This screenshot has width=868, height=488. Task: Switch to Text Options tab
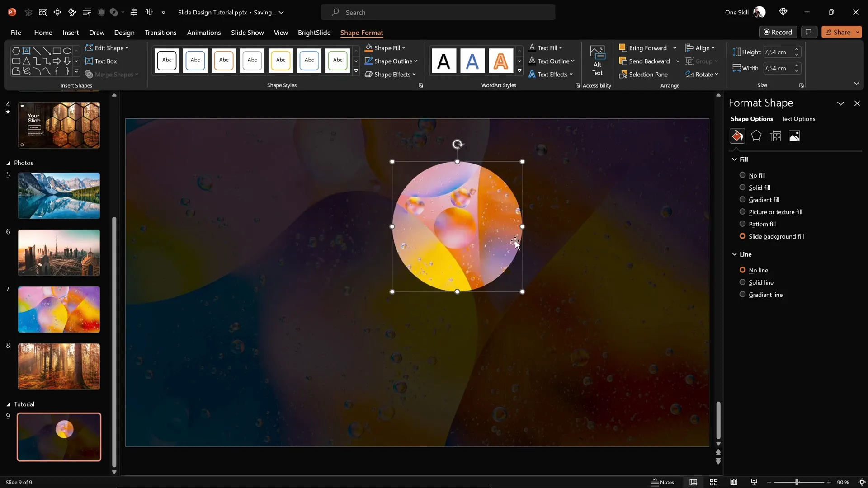[x=798, y=119]
